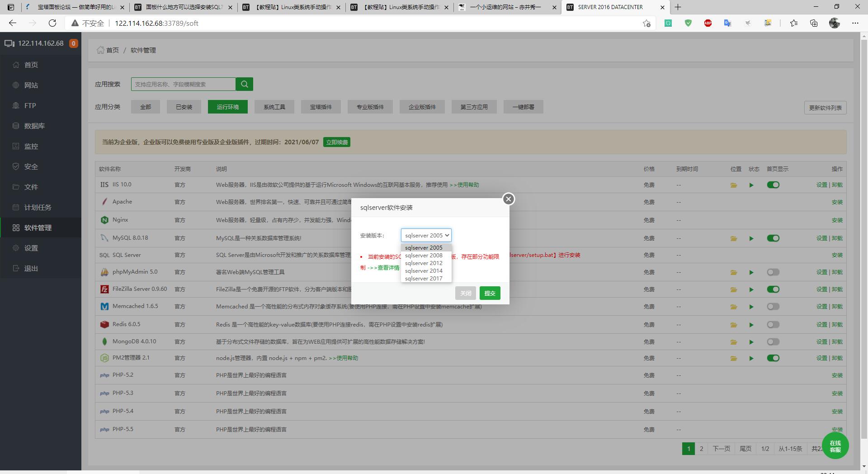Open the install version dropdown

point(426,235)
